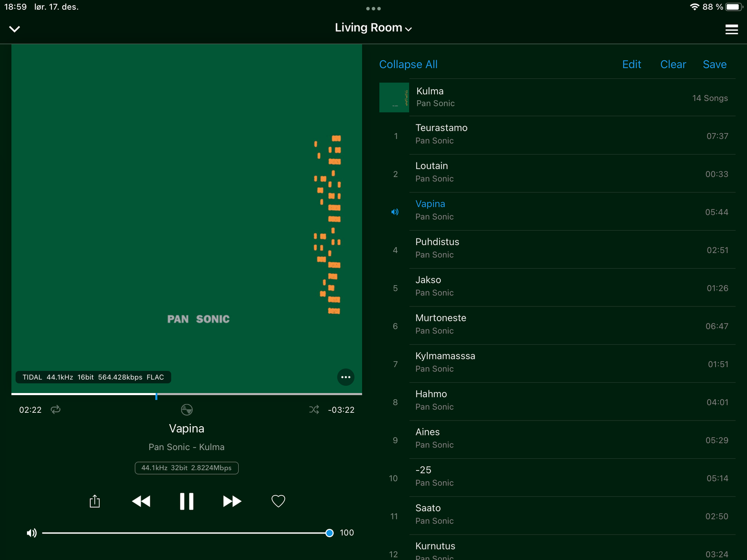Play track -25
This screenshot has width=747, height=560.
[x=557, y=478]
